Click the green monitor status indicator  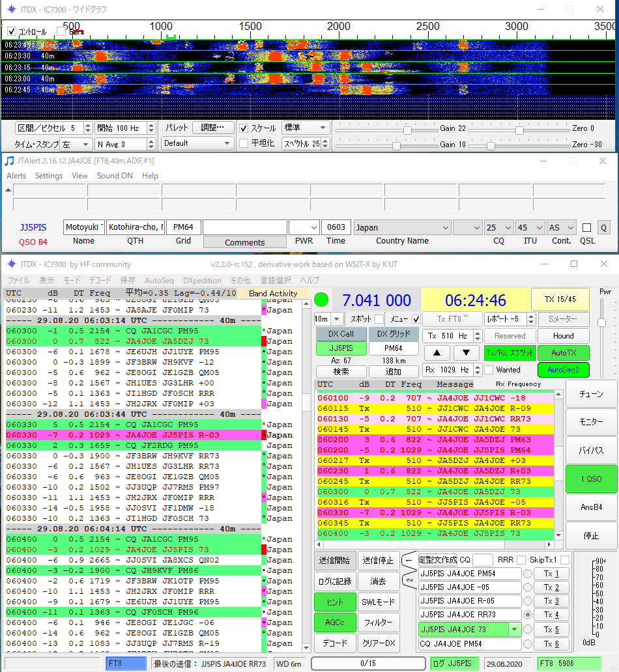pyautogui.click(x=321, y=300)
